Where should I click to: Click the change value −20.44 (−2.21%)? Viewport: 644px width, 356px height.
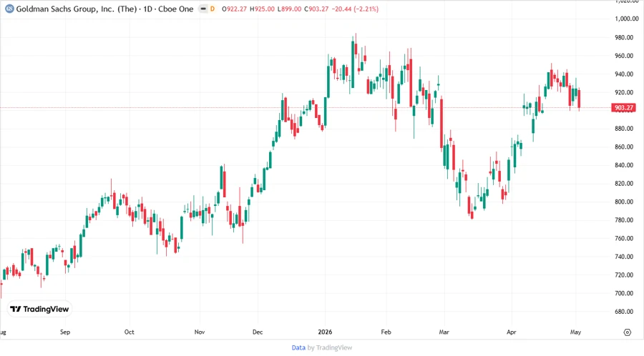point(355,9)
